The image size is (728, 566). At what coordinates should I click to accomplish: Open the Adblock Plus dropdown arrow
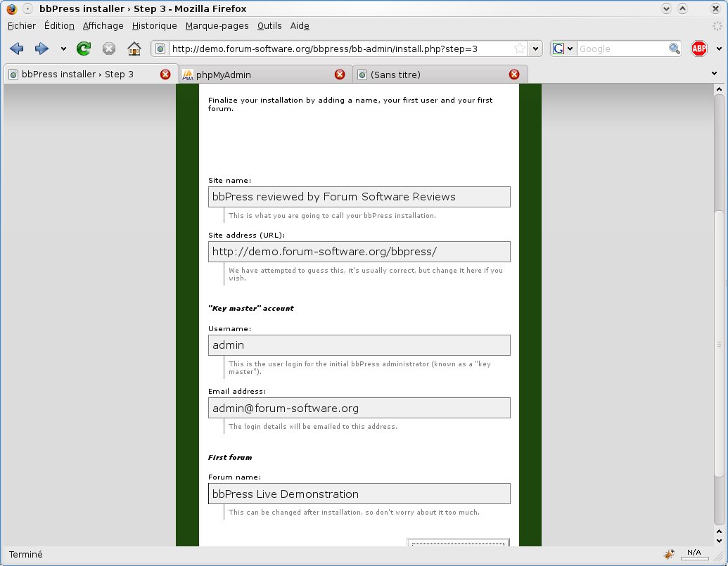tap(719, 49)
